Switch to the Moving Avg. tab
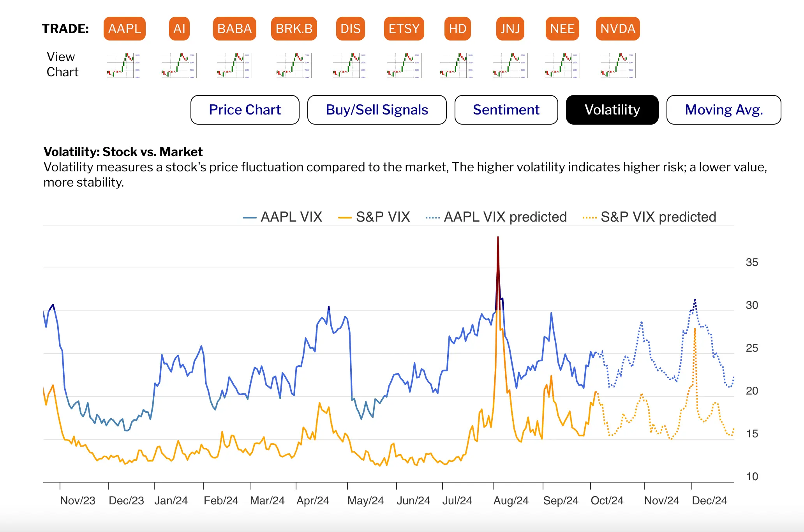 [x=724, y=110]
